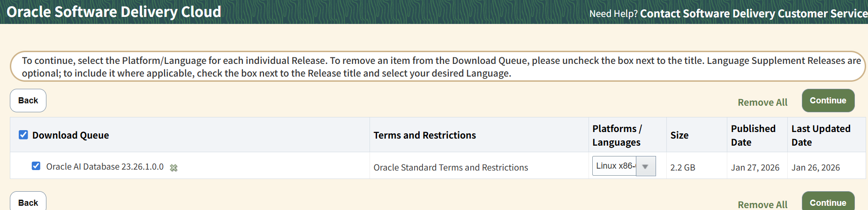This screenshot has width=868, height=210.
Task: Click the icon beside Oracle AI Database 23.26.1.0.0
Action: point(174,168)
